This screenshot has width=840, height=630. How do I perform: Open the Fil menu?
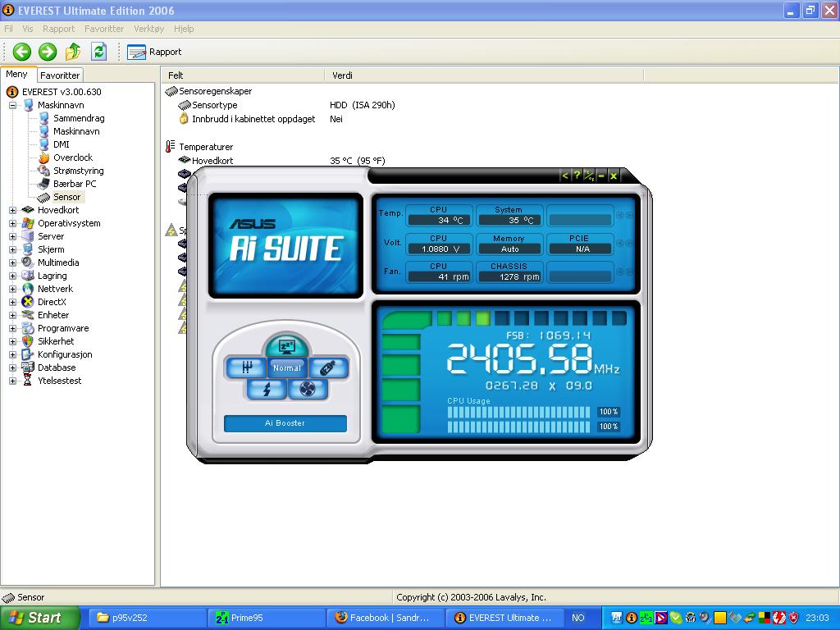pyautogui.click(x=8, y=29)
